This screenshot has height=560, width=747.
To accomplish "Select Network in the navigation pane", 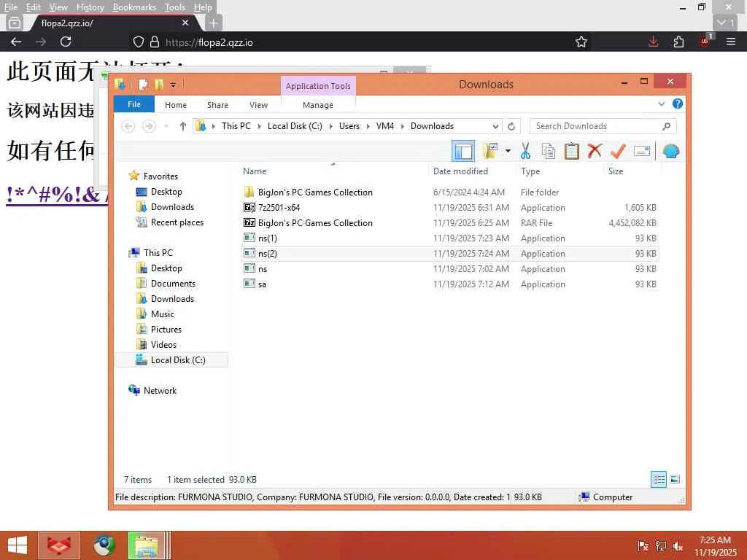I will click(x=160, y=391).
